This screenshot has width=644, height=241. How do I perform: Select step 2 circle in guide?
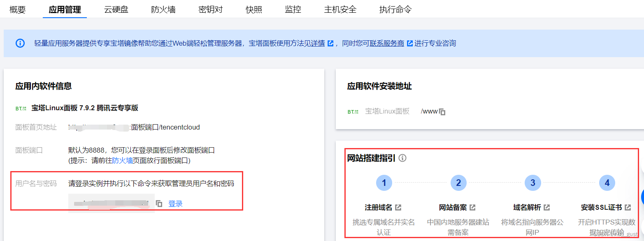[458, 183]
